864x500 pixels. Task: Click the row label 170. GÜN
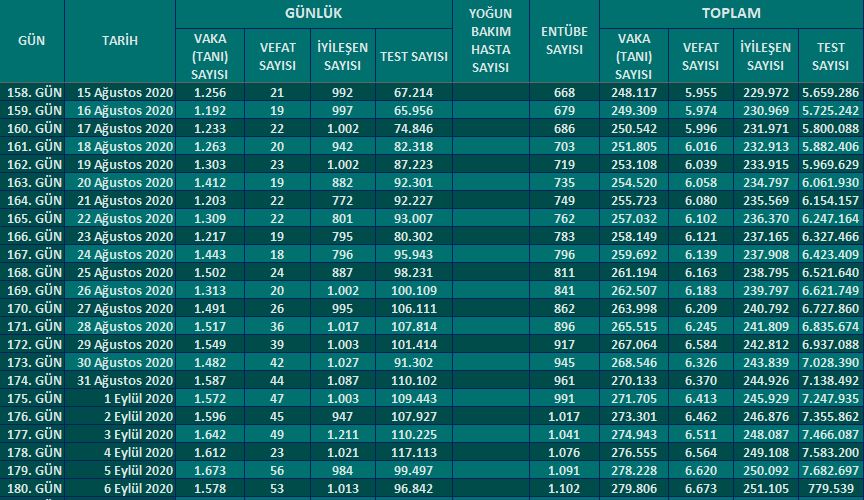[x=34, y=309]
